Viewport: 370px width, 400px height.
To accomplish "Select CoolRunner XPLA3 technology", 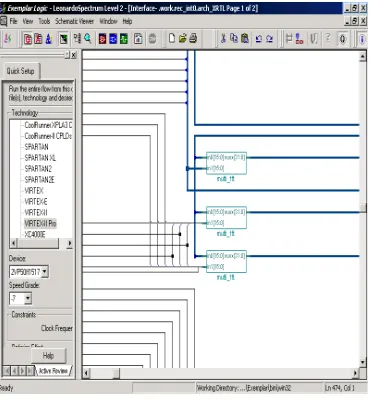I will pos(48,125).
